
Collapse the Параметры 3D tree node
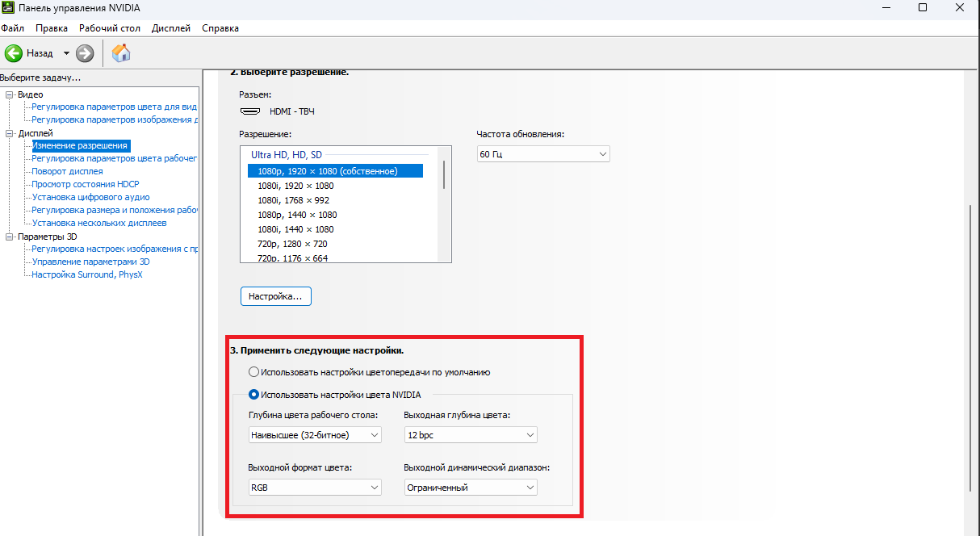click(x=10, y=237)
